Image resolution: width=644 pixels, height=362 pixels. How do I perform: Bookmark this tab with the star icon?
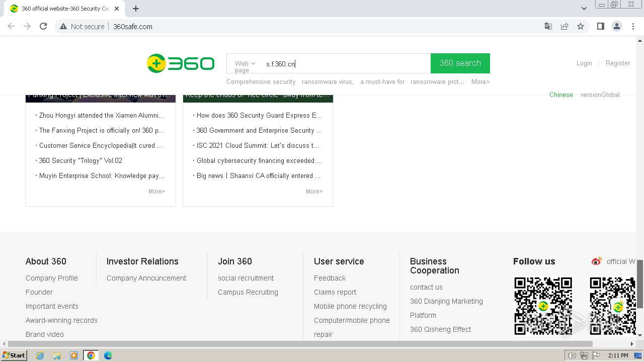click(581, 26)
